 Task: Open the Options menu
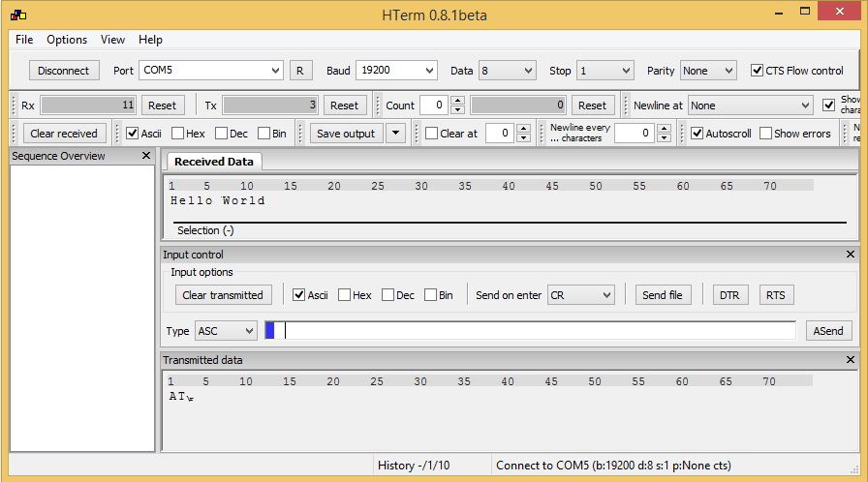[x=67, y=40]
